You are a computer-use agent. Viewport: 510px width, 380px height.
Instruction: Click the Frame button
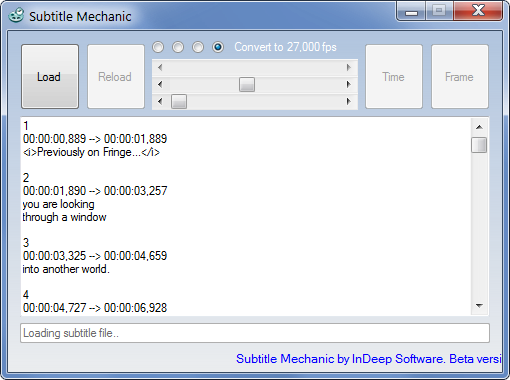pyautogui.click(x=460, y=77)
